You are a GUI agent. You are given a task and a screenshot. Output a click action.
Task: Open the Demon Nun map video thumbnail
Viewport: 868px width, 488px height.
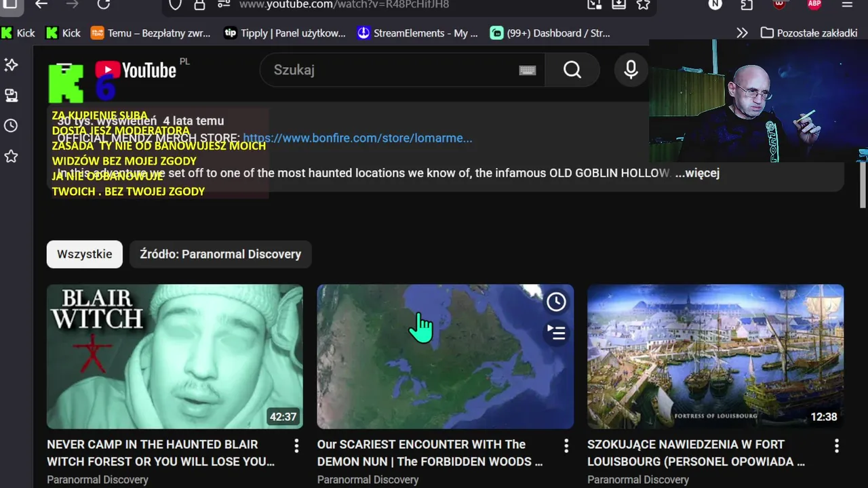446,357
